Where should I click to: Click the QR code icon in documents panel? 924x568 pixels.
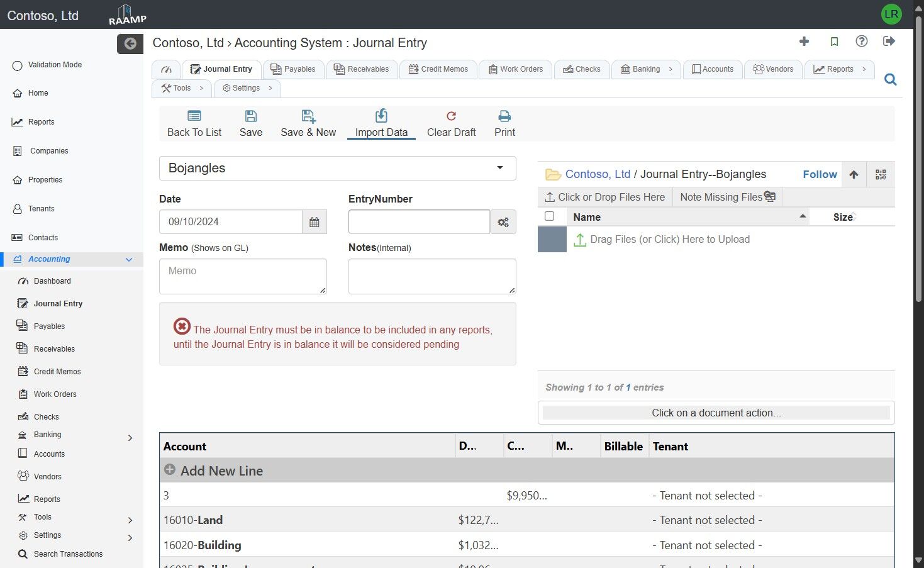[x=881, y=175]
